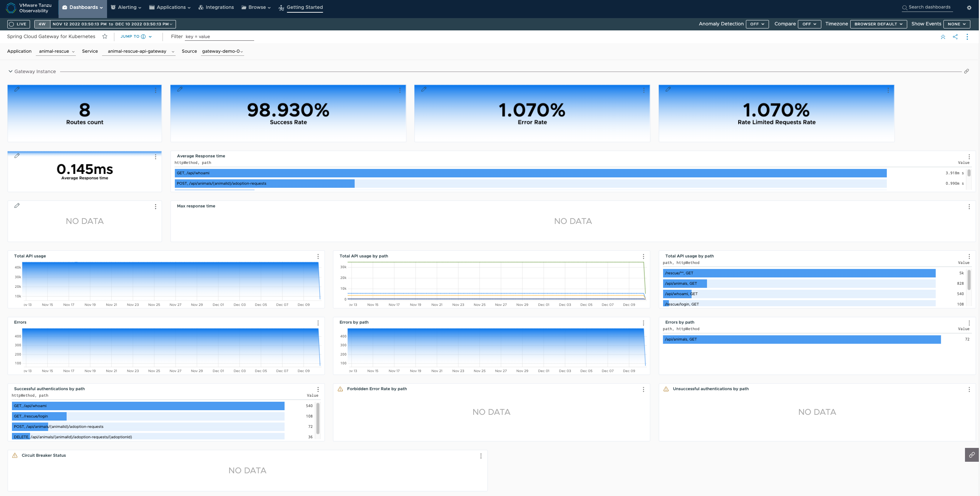Image resolution: width=980 pixels, height=496 pixels.
Task: Click the Filter key = value field
Action: [219, 37]
